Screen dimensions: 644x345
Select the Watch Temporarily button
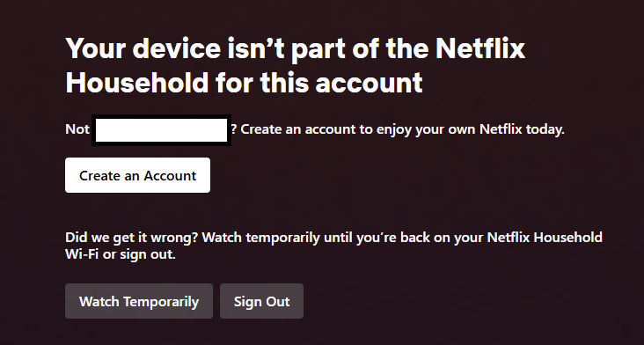pos(139,301)
